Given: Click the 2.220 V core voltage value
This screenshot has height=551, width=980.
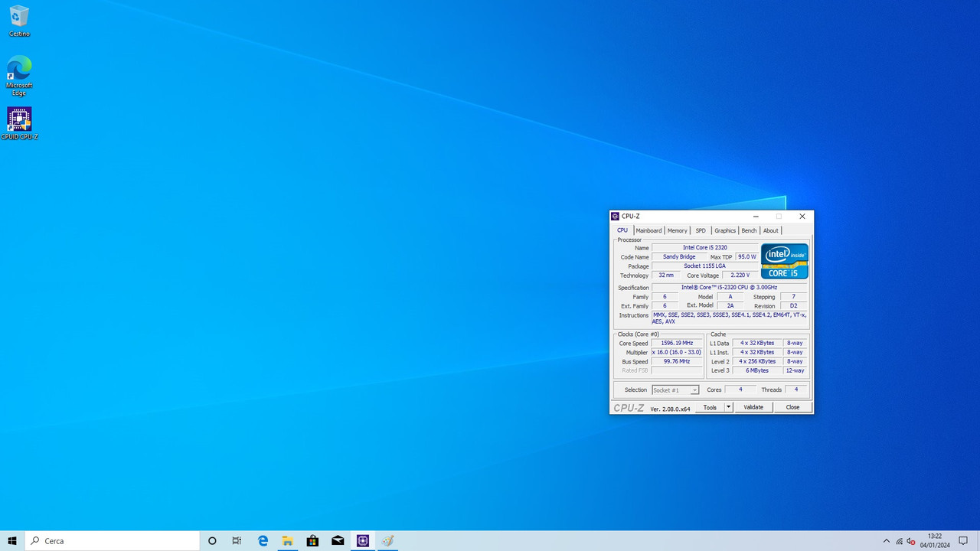Looking at the screenshot, I should (x=740, y=275).
